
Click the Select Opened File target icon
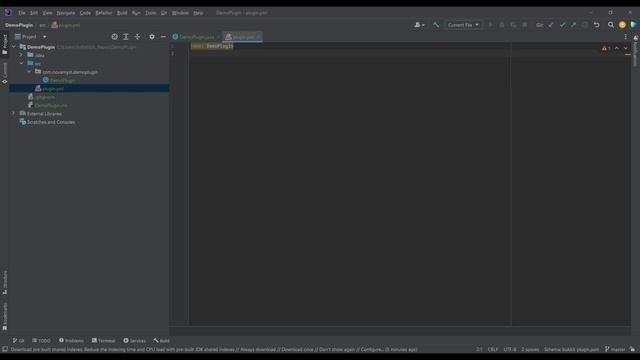coord(114,37)
